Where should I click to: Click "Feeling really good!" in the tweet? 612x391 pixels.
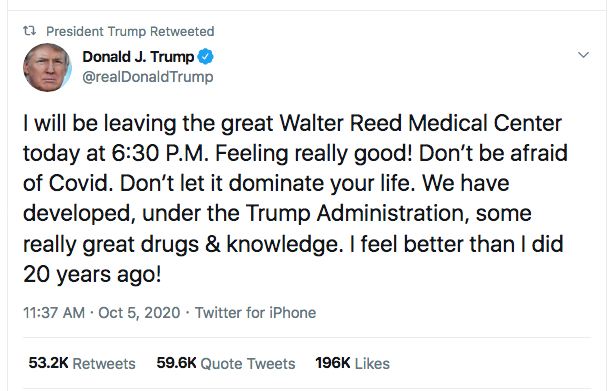[x=314, y=153]
